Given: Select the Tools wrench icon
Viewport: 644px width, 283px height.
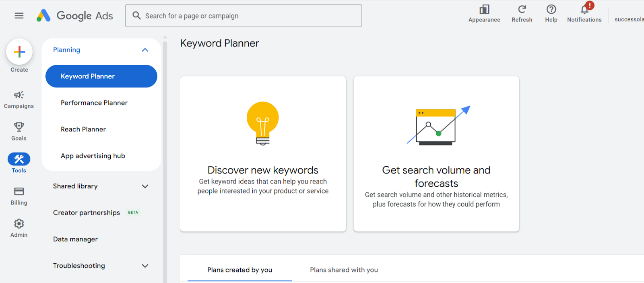Looking at the screenshot, I should coord(19,159).
